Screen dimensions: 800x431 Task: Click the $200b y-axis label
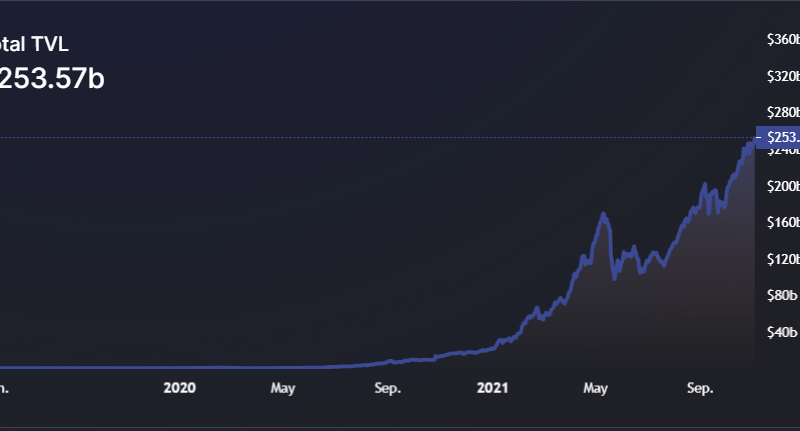[781, 186]
